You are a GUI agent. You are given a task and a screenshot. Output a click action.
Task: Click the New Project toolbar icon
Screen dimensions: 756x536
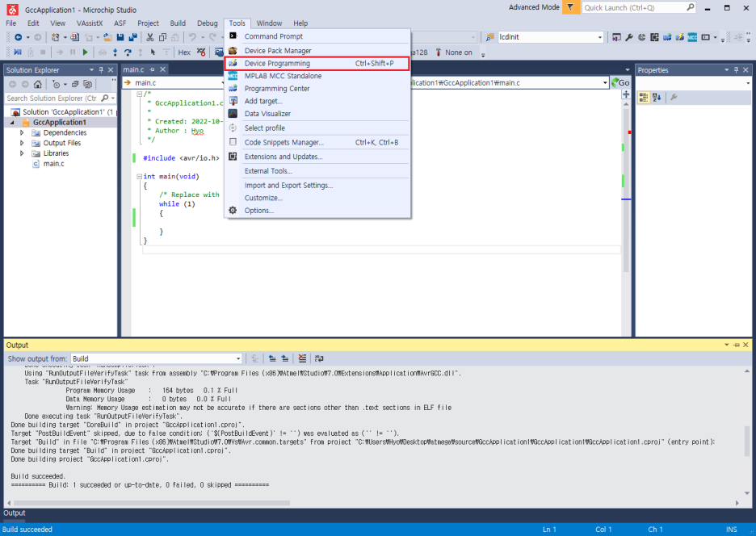[x=56, y=37]
